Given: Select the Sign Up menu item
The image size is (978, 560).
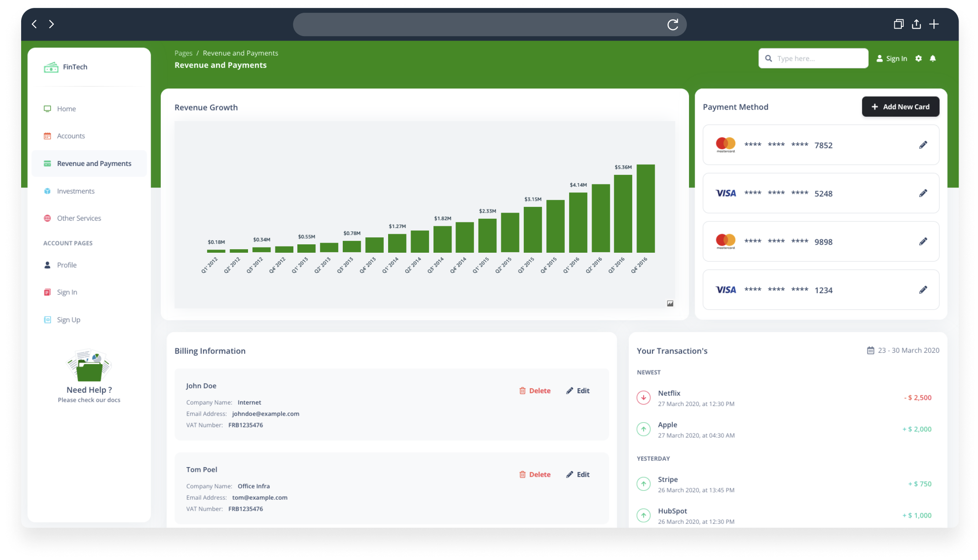Looking at the screenshot, I should [69, 319].
